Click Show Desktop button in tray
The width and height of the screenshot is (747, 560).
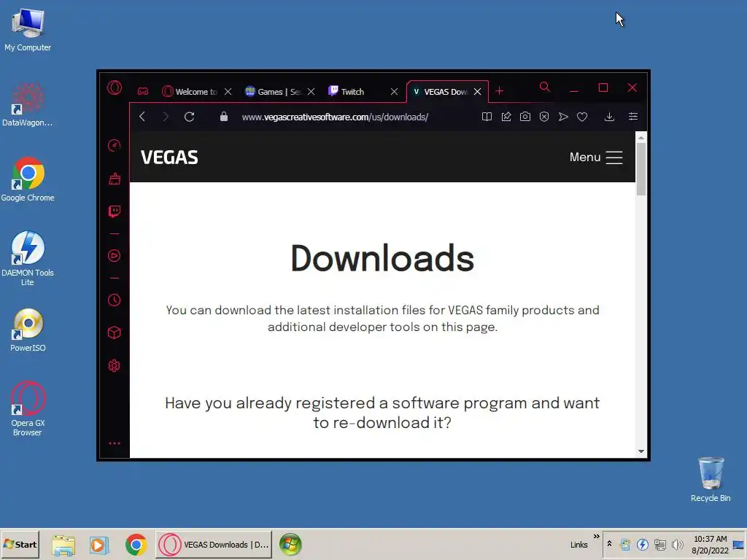coord(739,545)
